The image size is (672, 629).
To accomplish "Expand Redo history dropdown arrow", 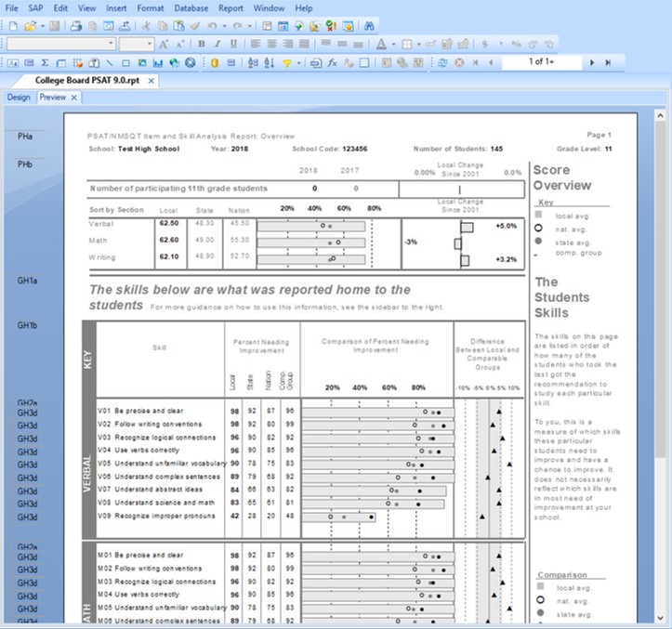I will [249, 26].
